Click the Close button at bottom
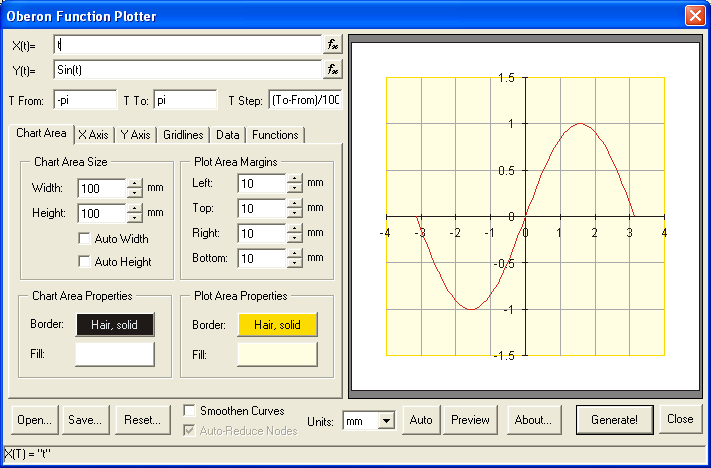 680,419
